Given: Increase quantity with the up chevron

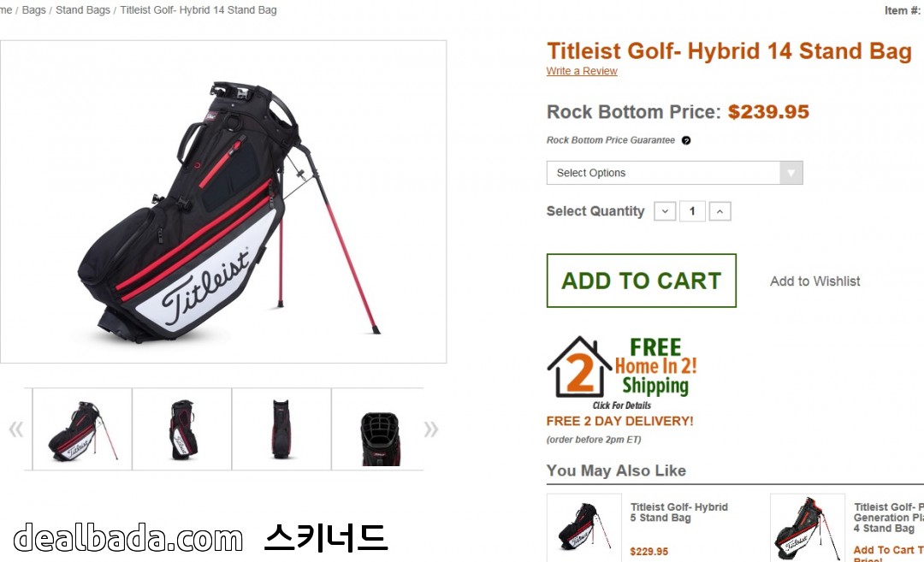Looking at the screenshot, I should pyautogui.click(x=720, y=211).
